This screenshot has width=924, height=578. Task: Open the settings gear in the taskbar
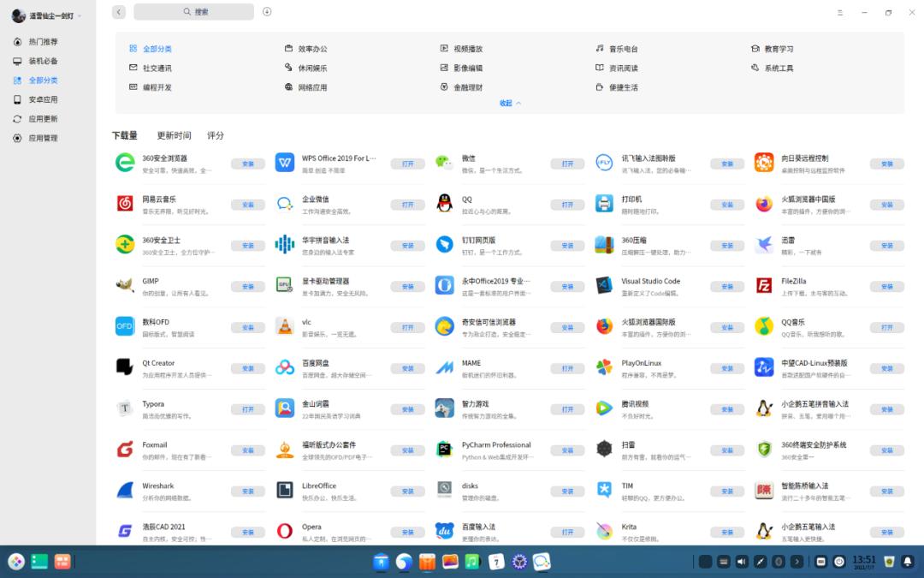(x=519, y=562)
